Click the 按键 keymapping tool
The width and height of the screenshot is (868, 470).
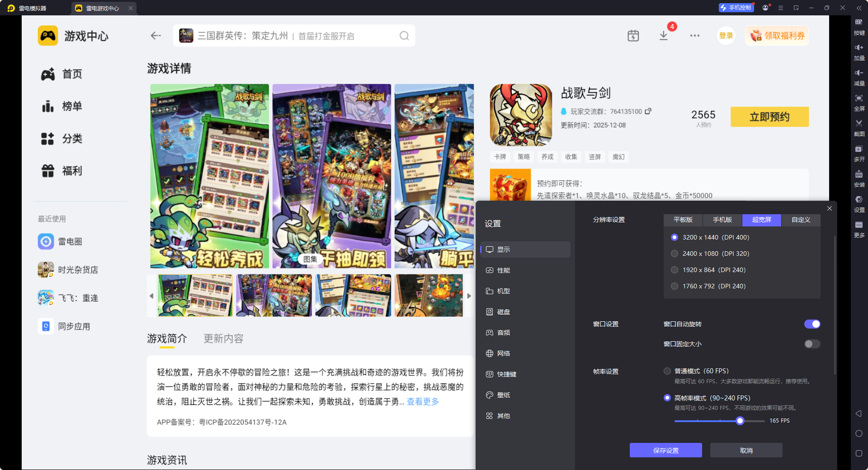[859, 27]
